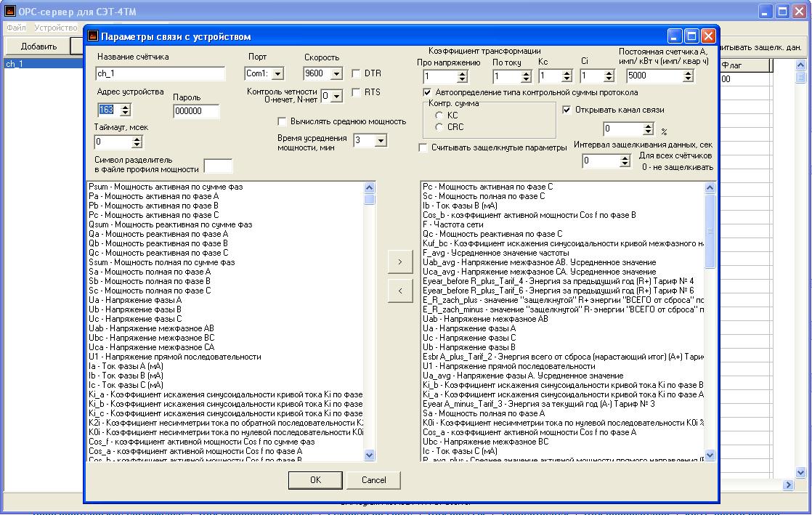Open the Порт Com1 dropdown

(277, 74)
